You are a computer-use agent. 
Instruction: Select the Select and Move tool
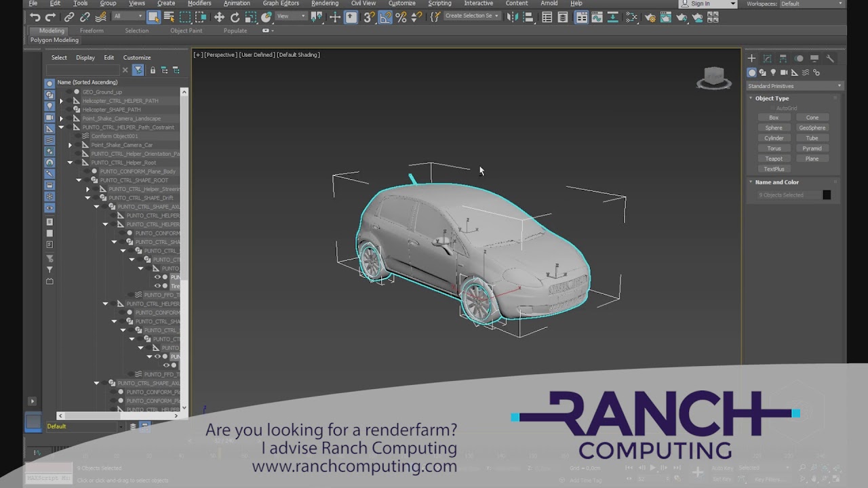[x=219, y=18]
